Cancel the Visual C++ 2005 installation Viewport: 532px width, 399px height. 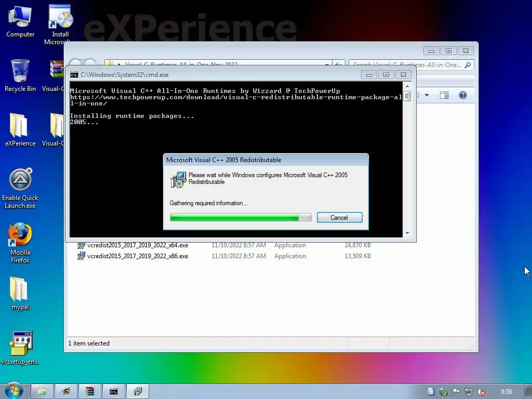click(339, 218)
